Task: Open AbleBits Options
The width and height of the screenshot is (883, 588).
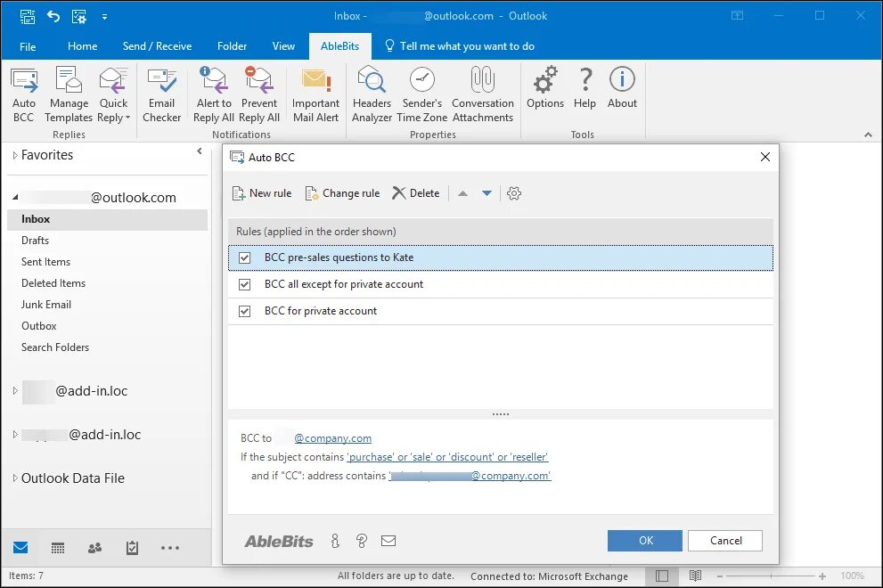Action: click(x=545, y=88)
